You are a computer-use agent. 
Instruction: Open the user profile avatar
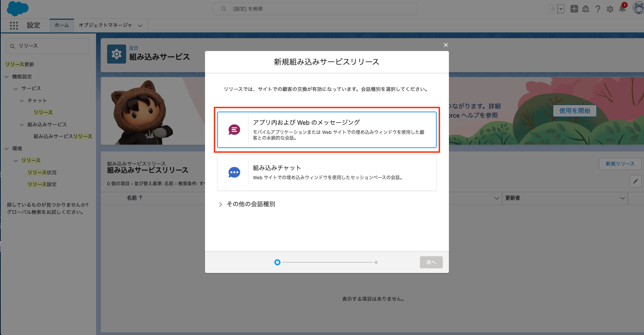click(638, 8)
